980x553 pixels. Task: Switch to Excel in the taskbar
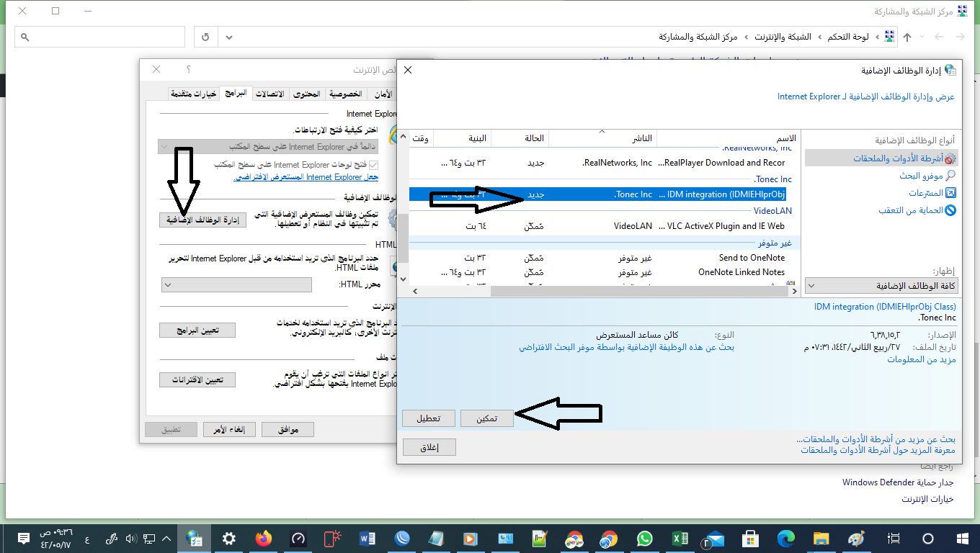click(x=680, y=538)
